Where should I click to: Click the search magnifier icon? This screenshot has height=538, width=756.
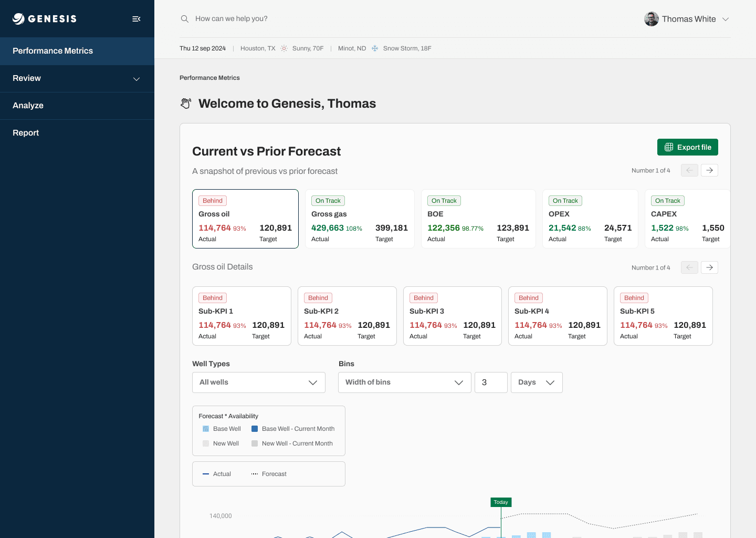coord(185,19)
